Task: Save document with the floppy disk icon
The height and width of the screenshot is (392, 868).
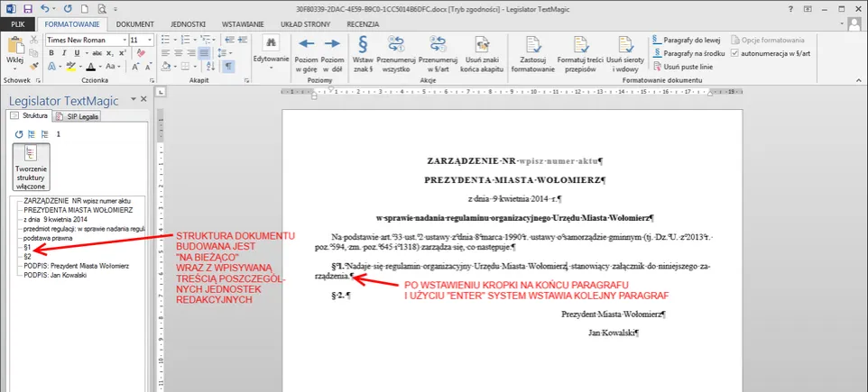Action: (x=28, y=9)
